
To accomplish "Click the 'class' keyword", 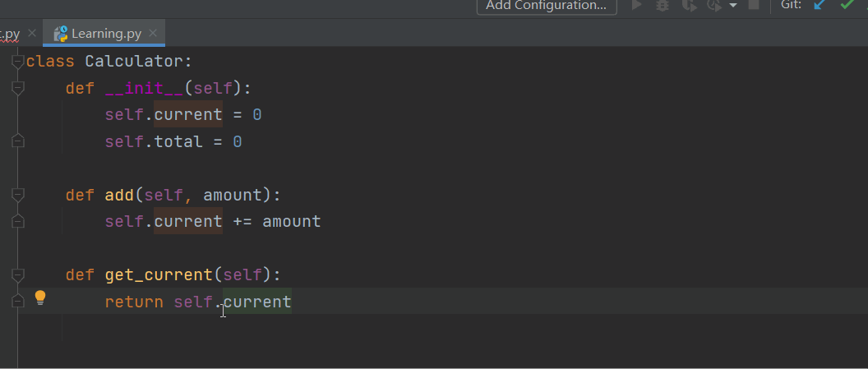I will pos(50,62).
